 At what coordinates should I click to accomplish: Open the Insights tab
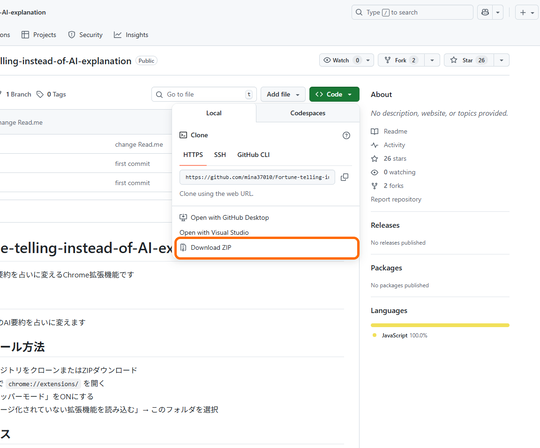[x=131, y=35]
